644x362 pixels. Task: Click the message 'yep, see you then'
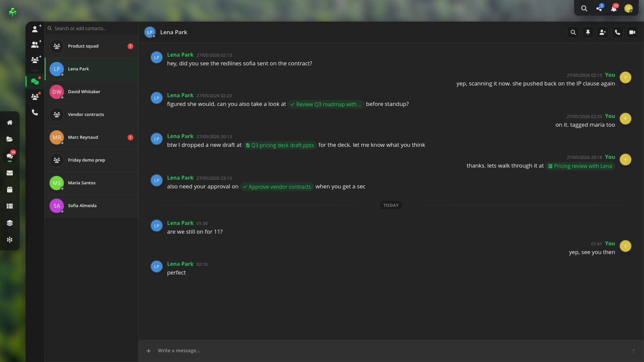pyautogui.click(x=592, y=252)
